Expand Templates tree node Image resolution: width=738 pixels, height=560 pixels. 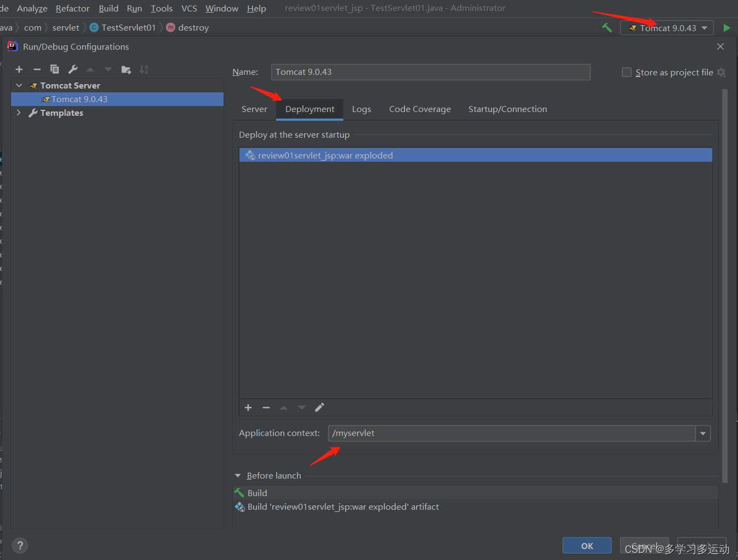[19, 113]
